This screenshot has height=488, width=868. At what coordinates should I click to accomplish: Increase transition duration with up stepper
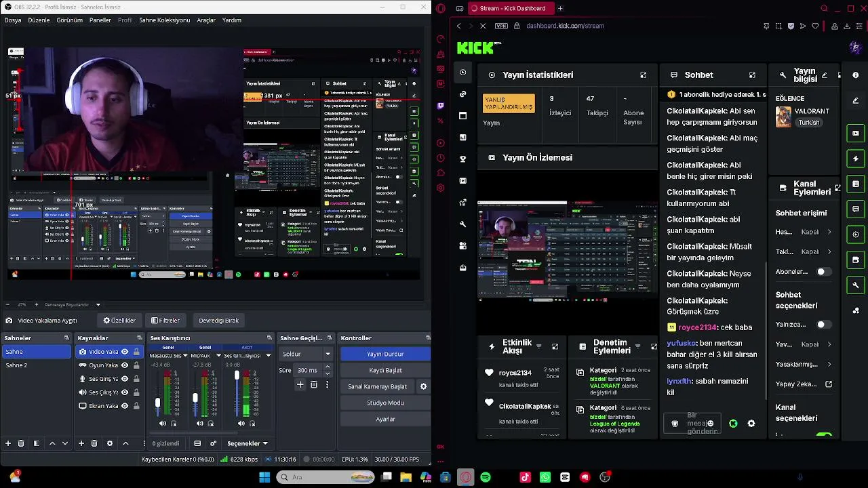328,367
